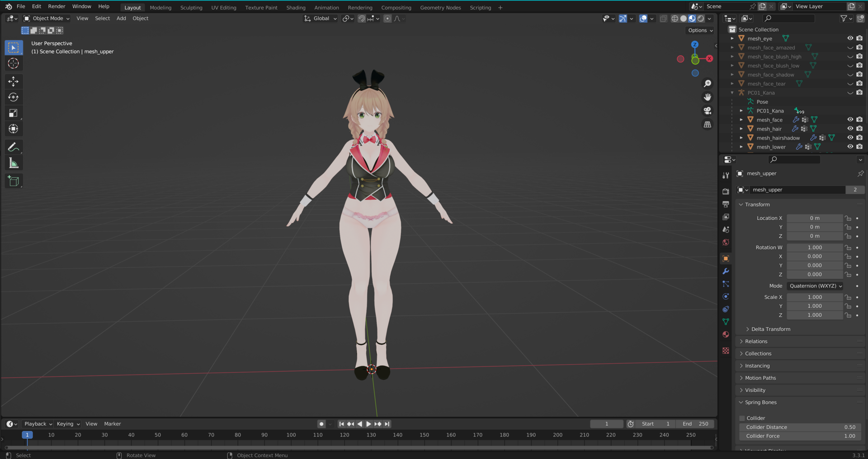Switch to the Shading workspace tab

(x=296, y=8)
